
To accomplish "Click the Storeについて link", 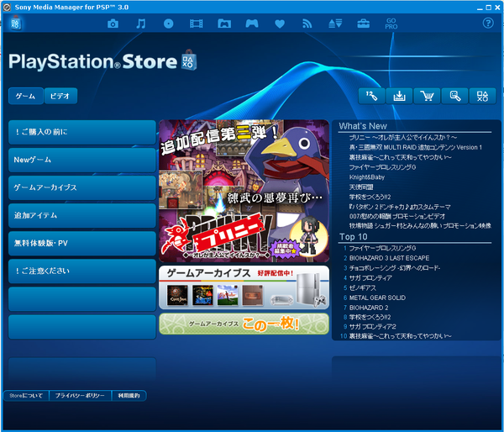I will click(26, 396).
